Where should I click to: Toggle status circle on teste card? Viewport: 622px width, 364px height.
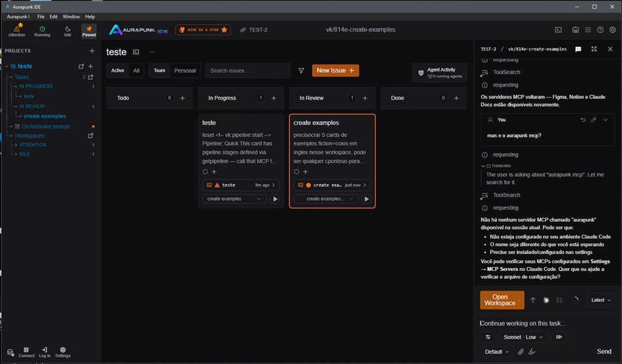[x=205, y=172]
